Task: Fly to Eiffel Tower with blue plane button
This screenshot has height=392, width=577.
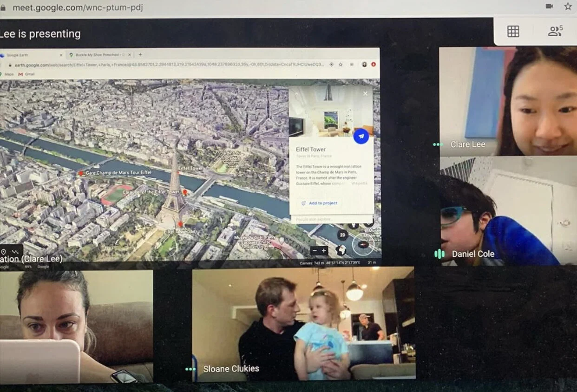Action: [x=361, y=136]
